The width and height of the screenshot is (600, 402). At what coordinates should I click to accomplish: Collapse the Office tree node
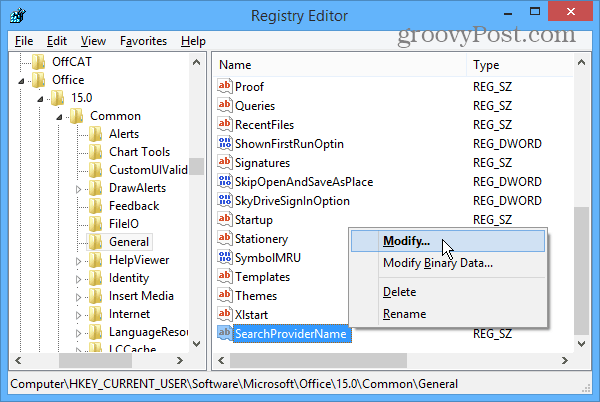(21, 81)
